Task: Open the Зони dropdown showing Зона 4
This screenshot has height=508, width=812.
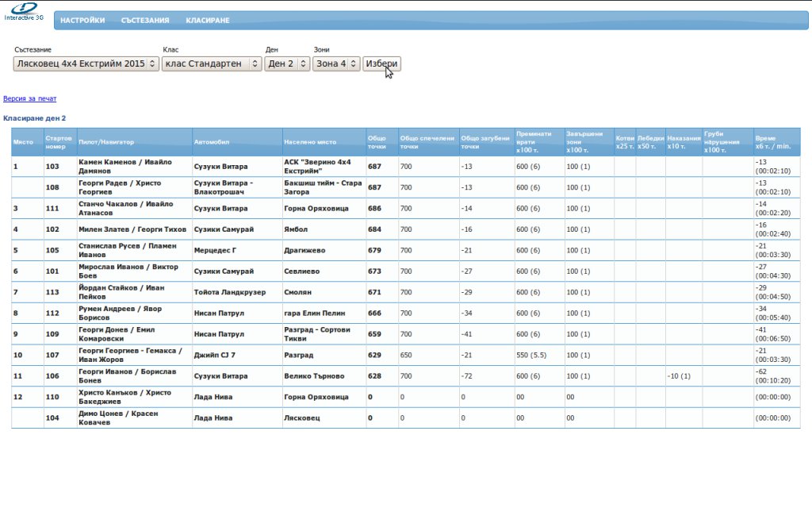Action: click(336, 63)
